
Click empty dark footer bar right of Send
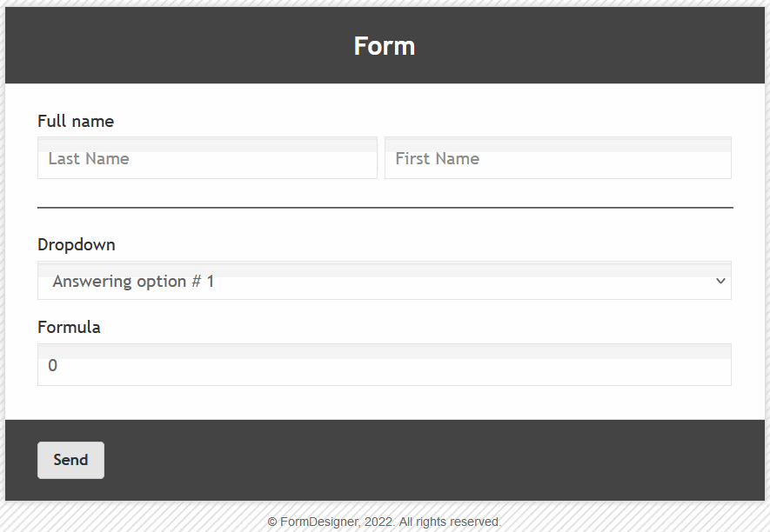point(435,460)
